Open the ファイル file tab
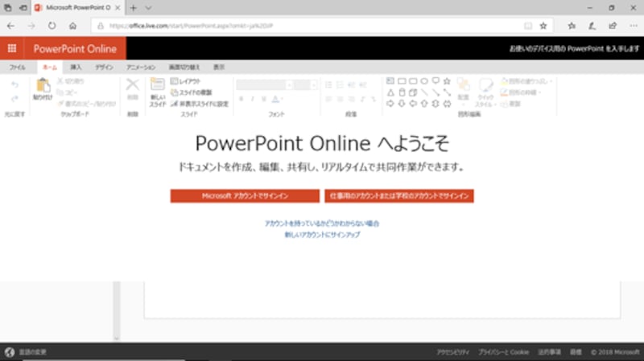Screen dimensions: 644x361 coord(17,67)
